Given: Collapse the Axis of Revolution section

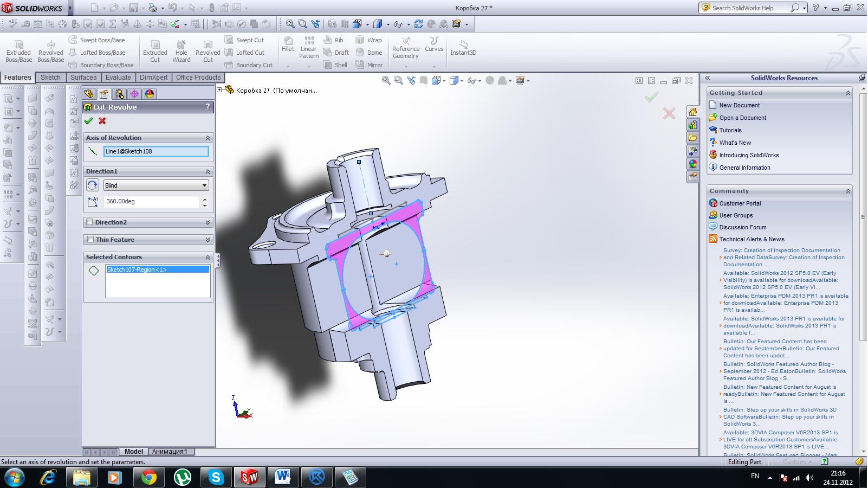Looking at the screenshot, I should click(208, 138).
